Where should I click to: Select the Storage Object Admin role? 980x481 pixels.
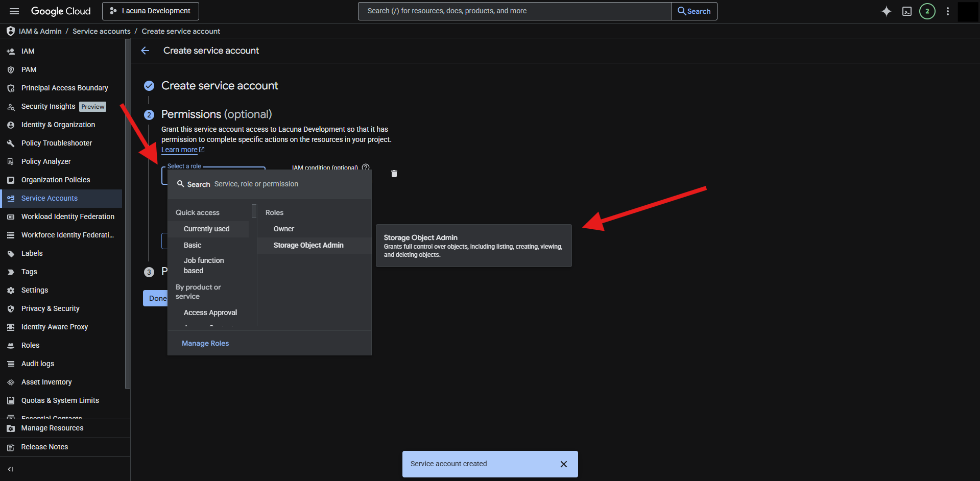[x=308, y=245]
